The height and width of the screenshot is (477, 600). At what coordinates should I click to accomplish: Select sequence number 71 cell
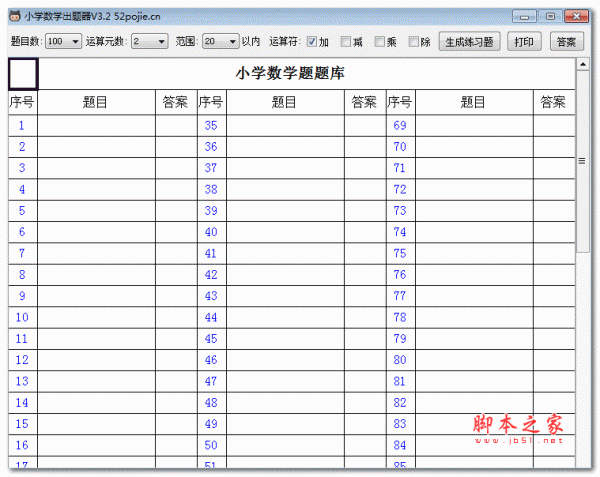[x=401, y=168]
